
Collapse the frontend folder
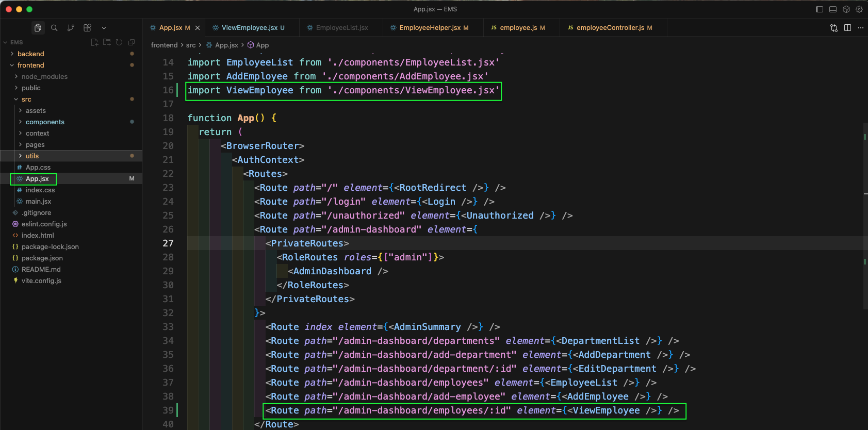pos(71,65)
